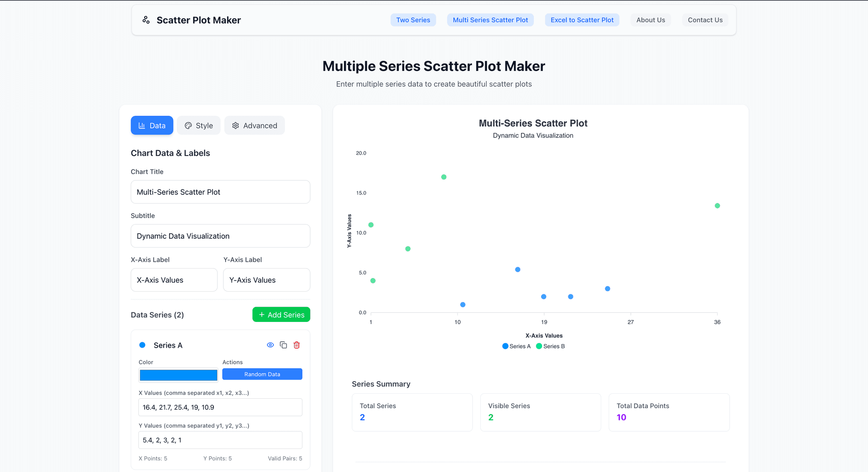
Task: Click the plus icon on Add Series button
Action: (261, 314)
